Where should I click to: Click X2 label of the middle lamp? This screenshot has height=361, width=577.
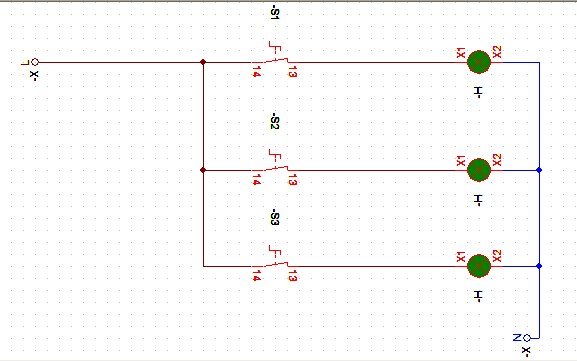[497, 160]
